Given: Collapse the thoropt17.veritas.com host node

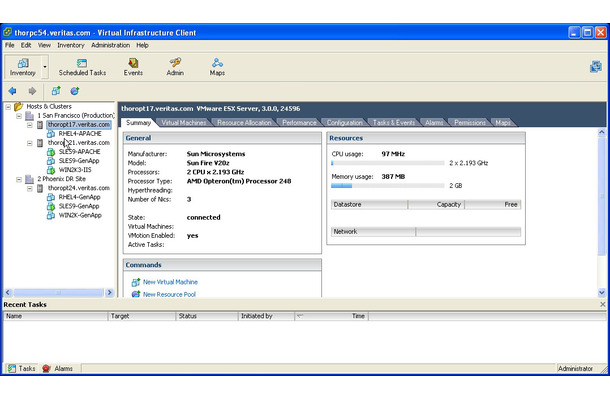Looking at the screenshot, I should [x=30, y=125].
